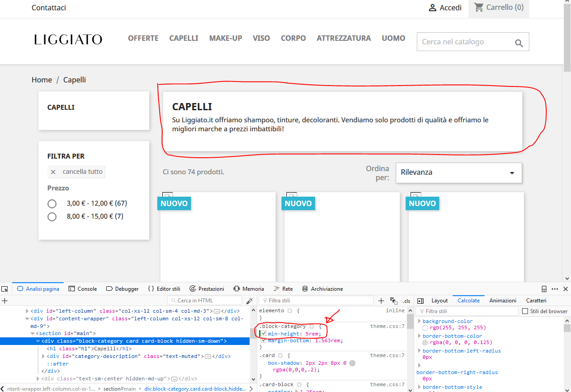The width and height of the screenshot is (571, 392).
Task: Click ellipsis badge of text-sm-center div
Action: point(175,379)
